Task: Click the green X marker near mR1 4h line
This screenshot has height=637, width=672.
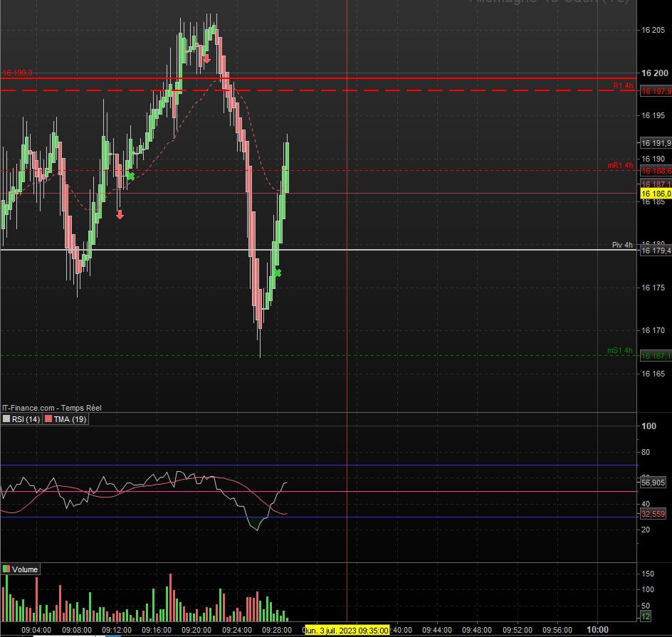Action: 130,176
